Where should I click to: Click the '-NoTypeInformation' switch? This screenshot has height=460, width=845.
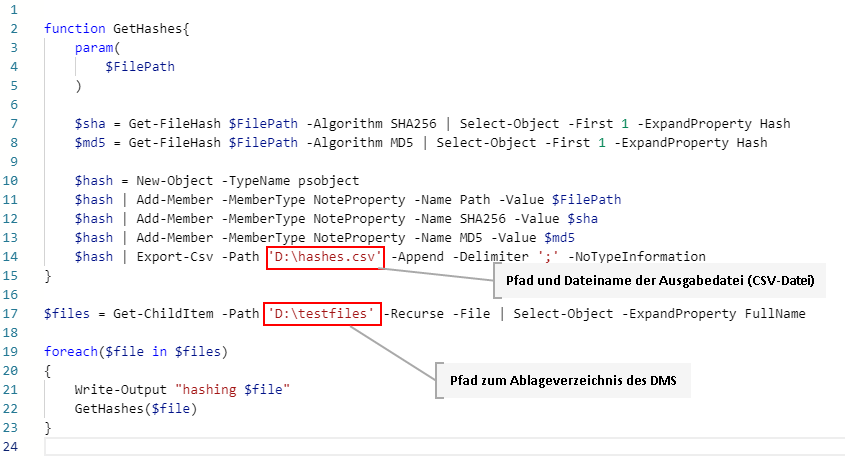636,256
